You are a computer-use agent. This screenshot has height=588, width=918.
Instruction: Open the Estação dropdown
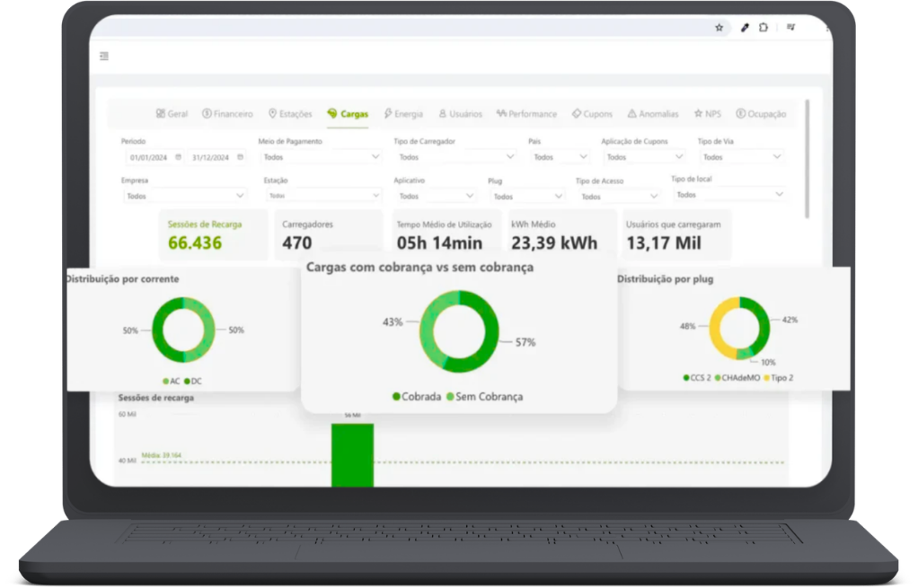[323, 196]
